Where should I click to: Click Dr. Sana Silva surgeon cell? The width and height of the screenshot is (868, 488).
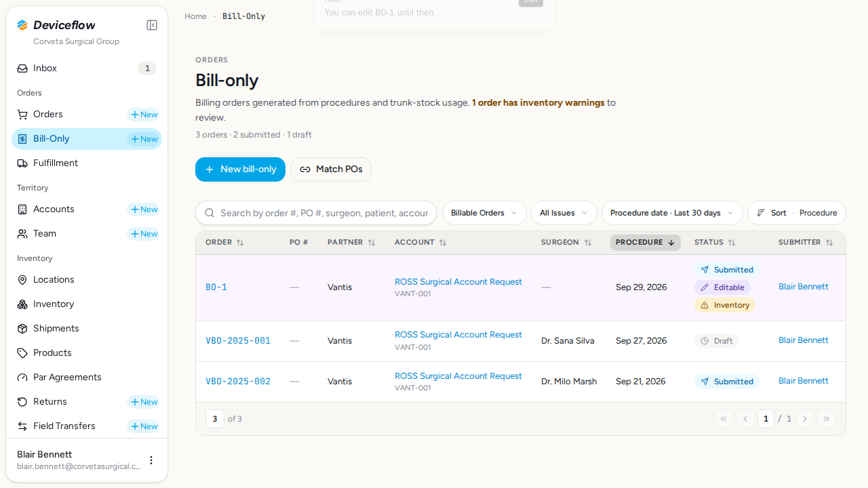tap(568, 341)
